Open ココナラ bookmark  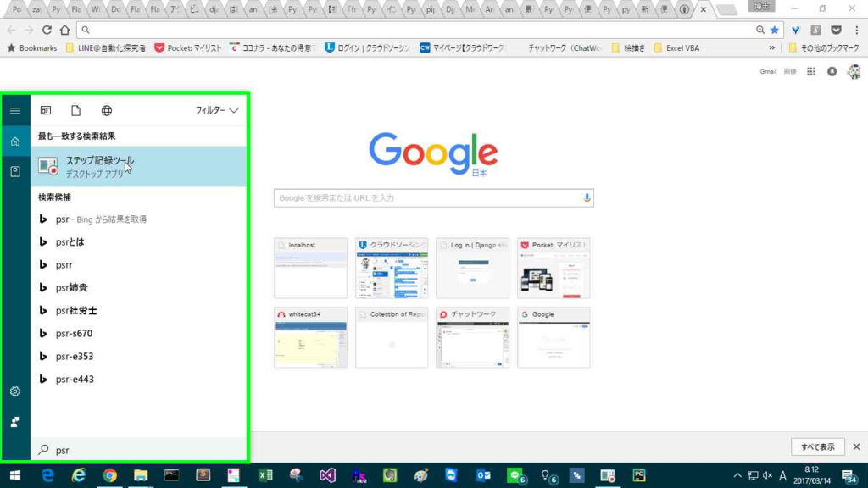[x=272, y=48]
